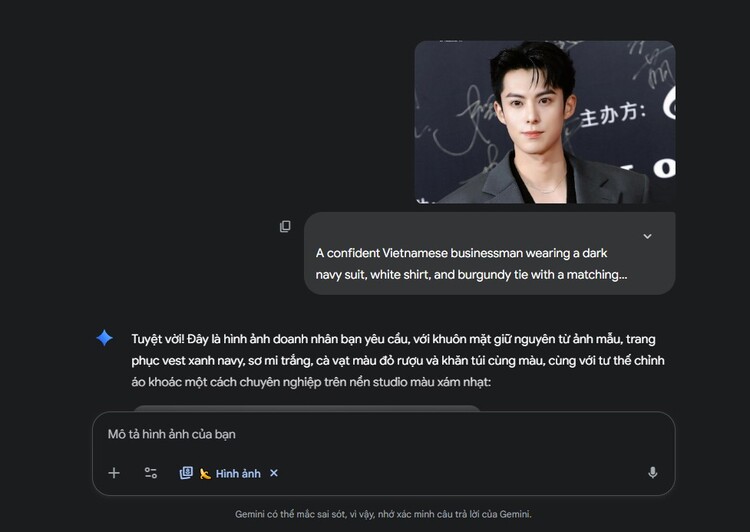
Task: Select the "Hình ảnh" tool chip label
Action: click(238, 474)
